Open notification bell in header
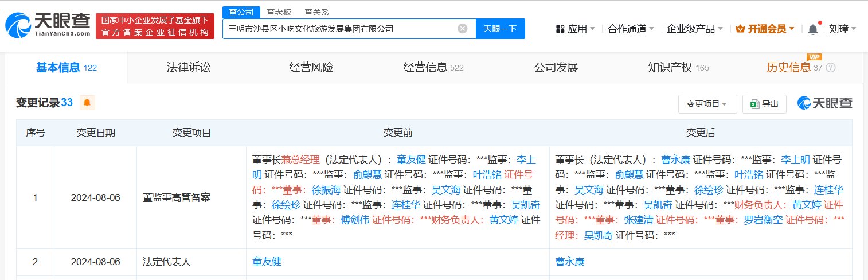 (x=813, y=29)
